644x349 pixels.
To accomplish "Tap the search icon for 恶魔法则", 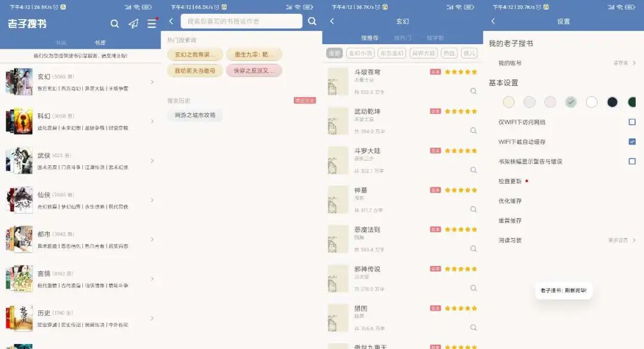I will 473,249.
